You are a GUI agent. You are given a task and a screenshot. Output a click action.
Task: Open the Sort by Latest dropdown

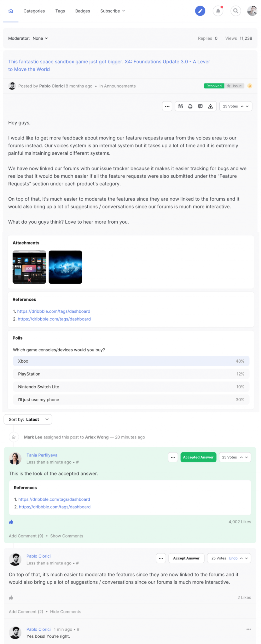click(x=28, y=419)
